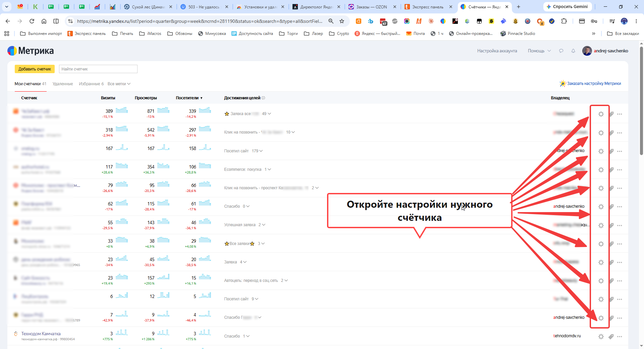Open the chat bubble icon in header

click(x=561, y=51)
